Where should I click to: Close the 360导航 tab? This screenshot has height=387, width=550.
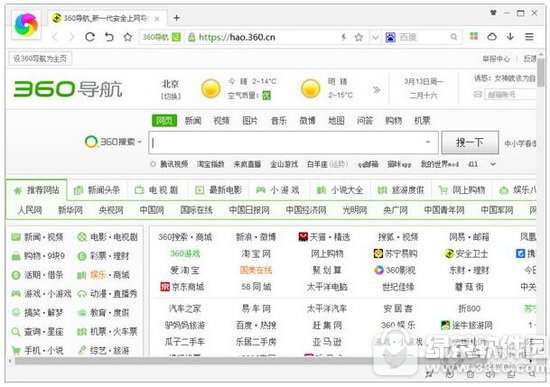(157, 19)
